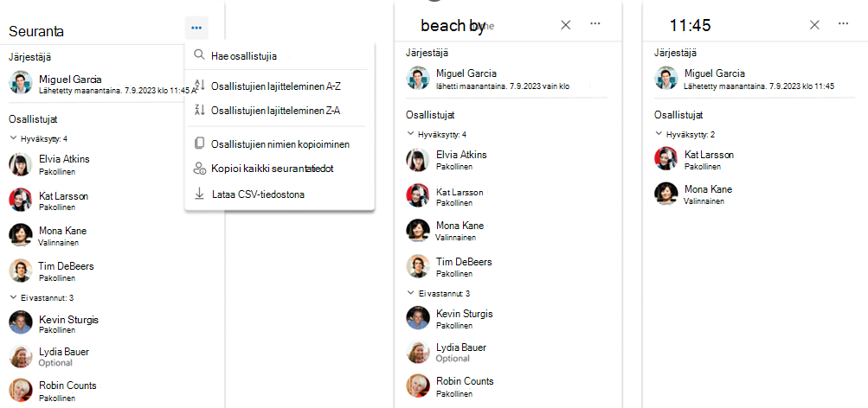This screenshot has width=868, height=408.
Task: Click the icon next to Kopioi kaikki seurantatiedot
Action: [x=199, y=169]
